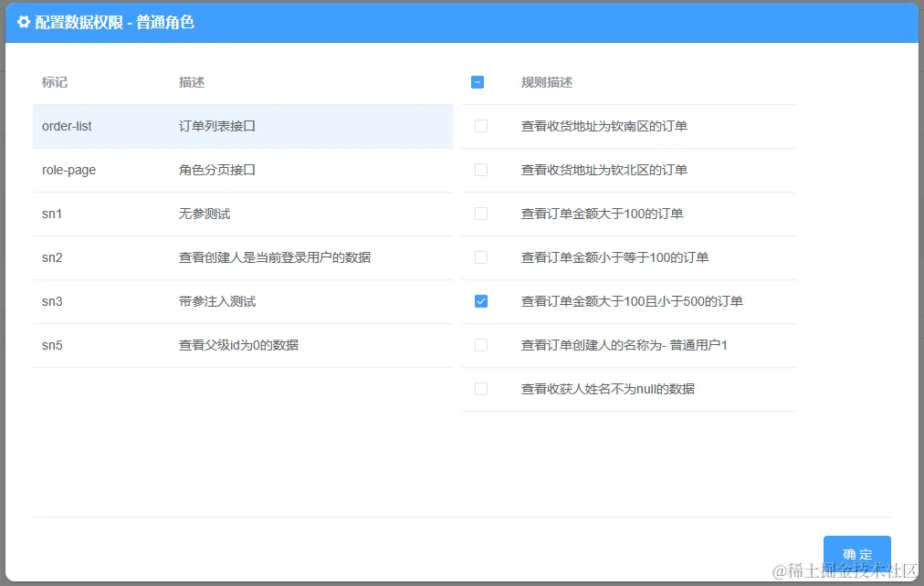
Task: Confirm with the 确定 button
Action: (856, 554)
